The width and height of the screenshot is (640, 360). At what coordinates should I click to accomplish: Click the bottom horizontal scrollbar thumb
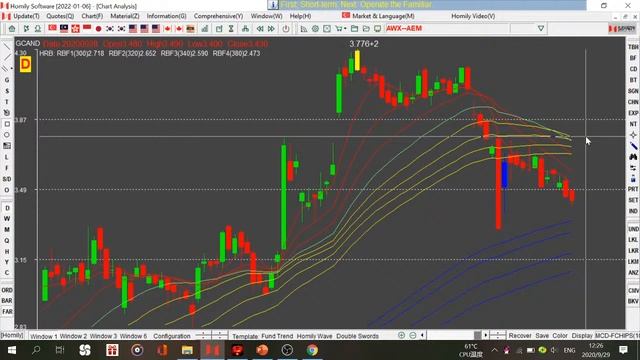point(477,336)
